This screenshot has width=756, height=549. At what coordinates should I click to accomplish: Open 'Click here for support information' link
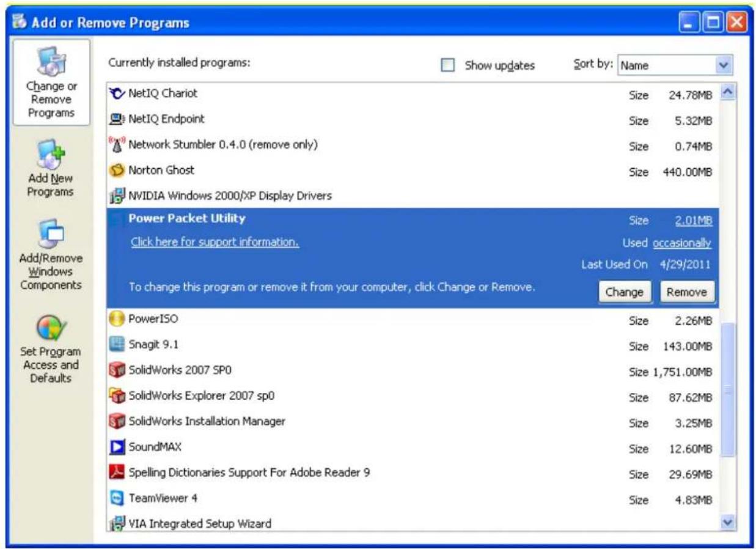(215, 242)
